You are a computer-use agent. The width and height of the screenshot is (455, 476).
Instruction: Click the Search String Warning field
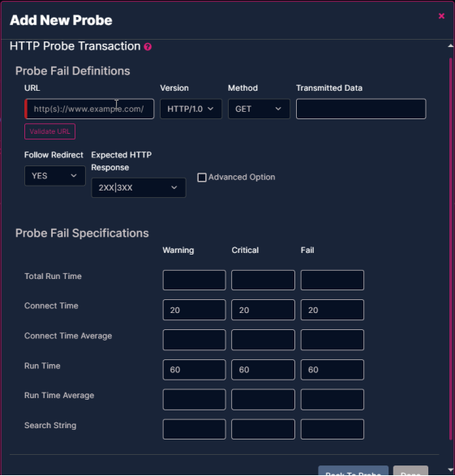pyautogui.click(x=195, y=429)
